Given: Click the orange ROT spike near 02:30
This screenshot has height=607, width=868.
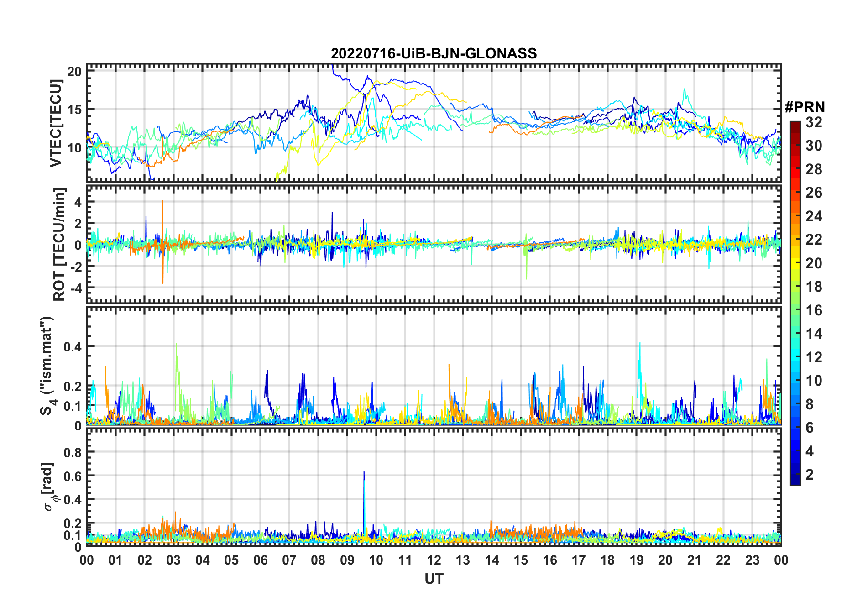Looking at the screenshot, I should pos(162,242).
